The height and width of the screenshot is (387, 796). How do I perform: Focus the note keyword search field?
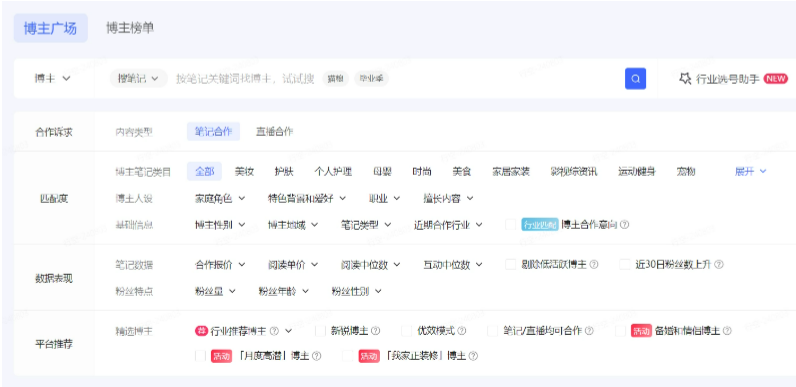(x=245, y=79)
